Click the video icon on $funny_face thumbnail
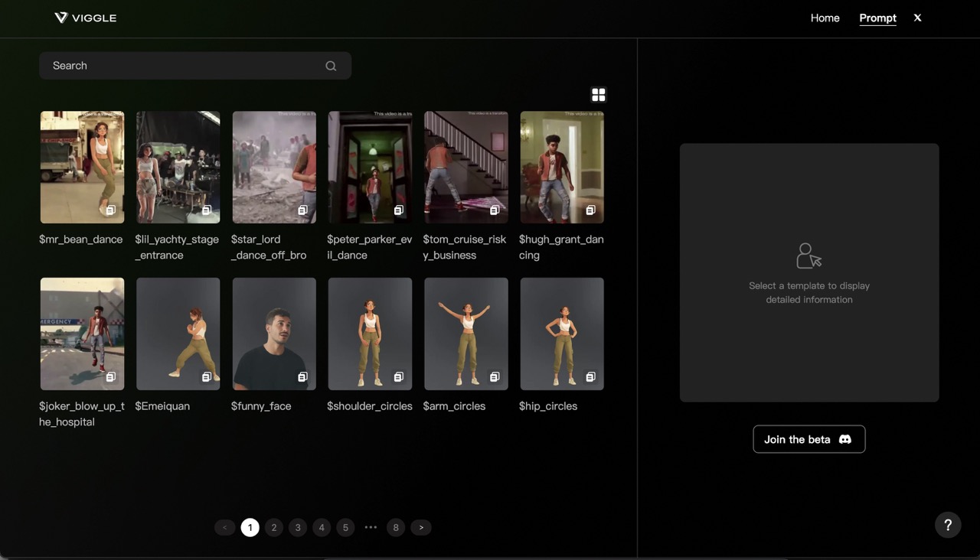Screen dimensions: 980x560 [x=302, y=376]
